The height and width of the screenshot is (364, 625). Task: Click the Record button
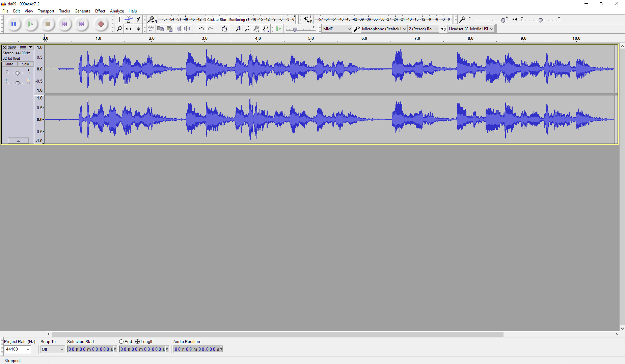(x=101, y=24)
